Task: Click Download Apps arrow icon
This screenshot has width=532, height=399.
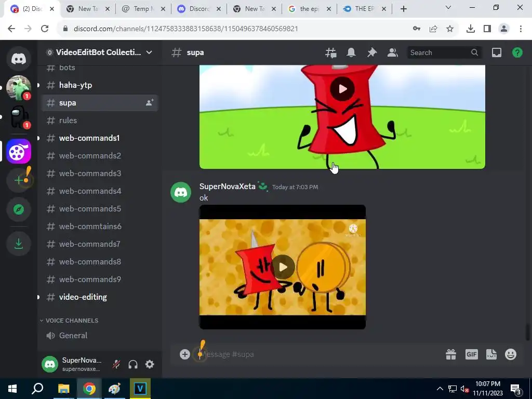Action: point(19,244)
